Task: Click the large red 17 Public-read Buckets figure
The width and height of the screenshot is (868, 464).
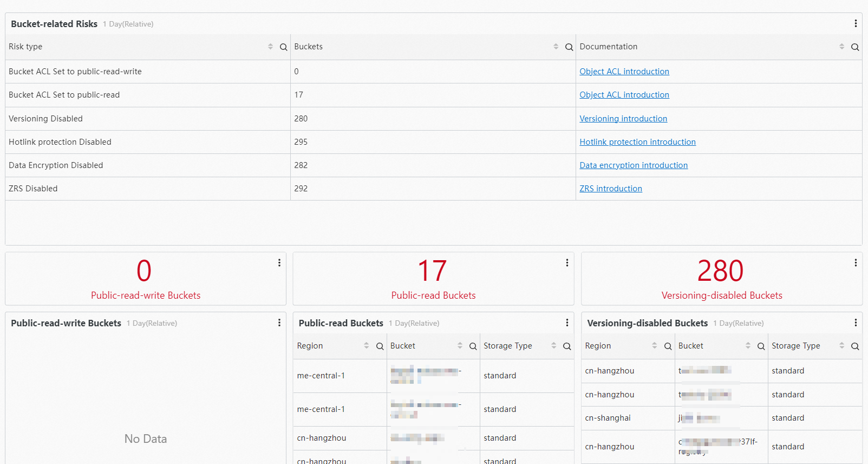Action: click(x=433, y=270)
